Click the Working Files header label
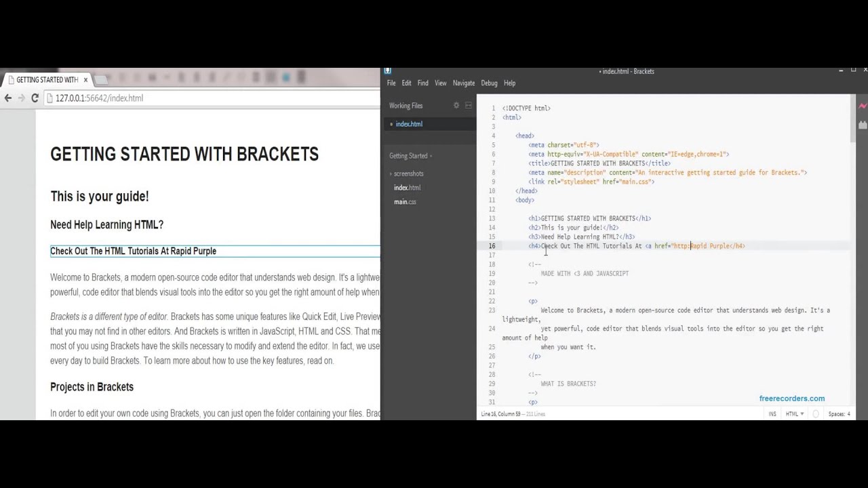This screenshot has height=488, width=868. (406, 106)
